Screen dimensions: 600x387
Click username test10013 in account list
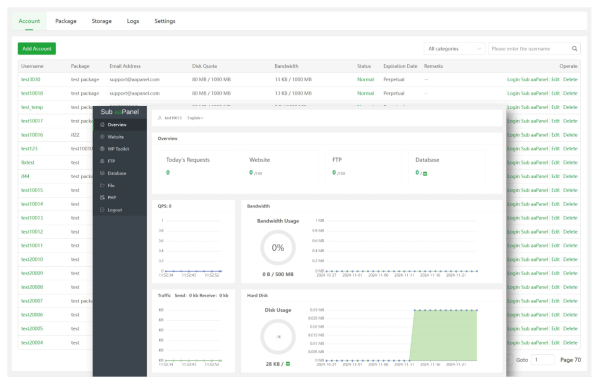(32, 218)
